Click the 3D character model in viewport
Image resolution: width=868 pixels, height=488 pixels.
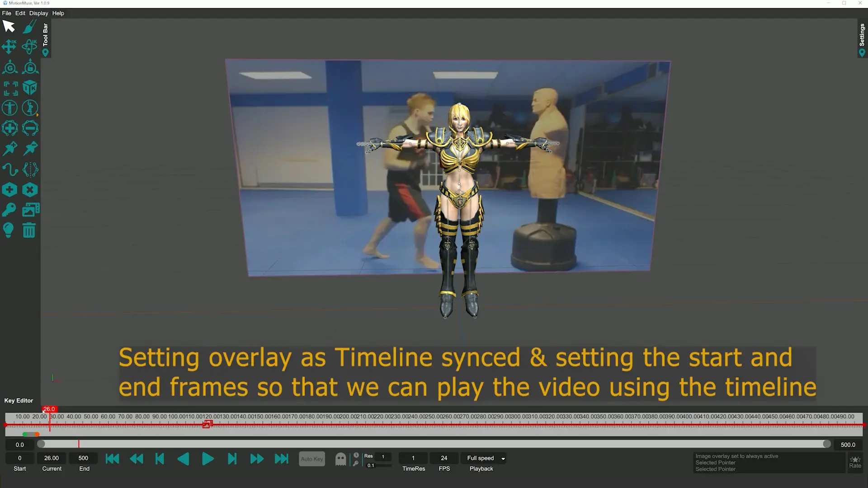click(459, 210)
